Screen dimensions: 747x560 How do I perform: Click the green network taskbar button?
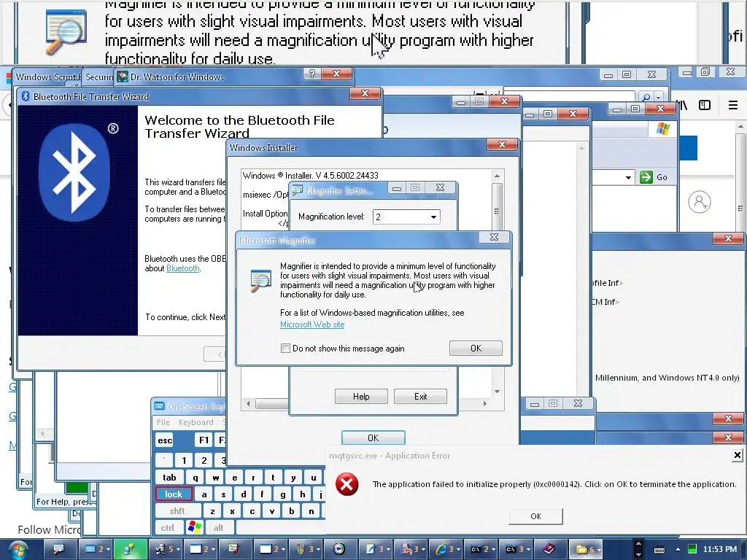tap(129, 549)
